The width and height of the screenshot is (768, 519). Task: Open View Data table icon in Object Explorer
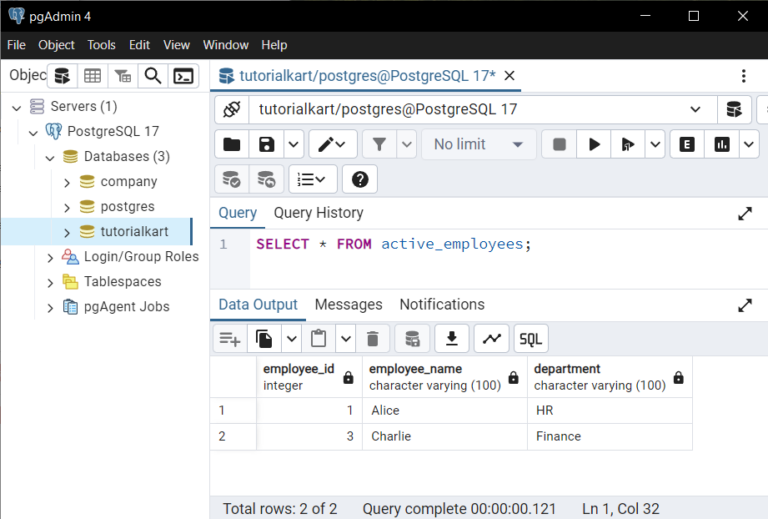point(93,76)
